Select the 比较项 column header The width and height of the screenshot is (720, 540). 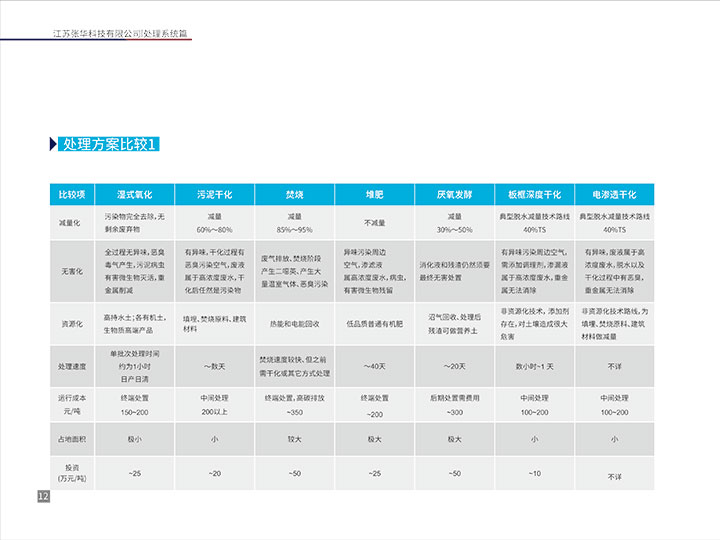click(72, 194)
